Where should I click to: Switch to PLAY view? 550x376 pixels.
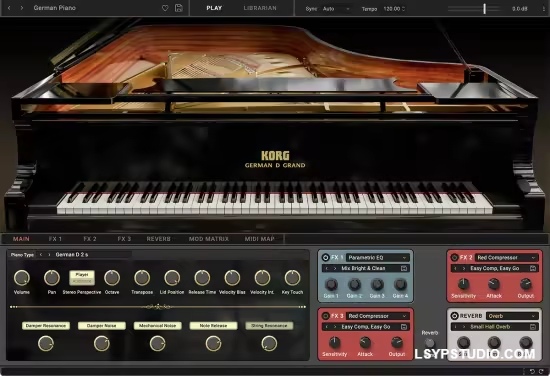tap(214, 8)
